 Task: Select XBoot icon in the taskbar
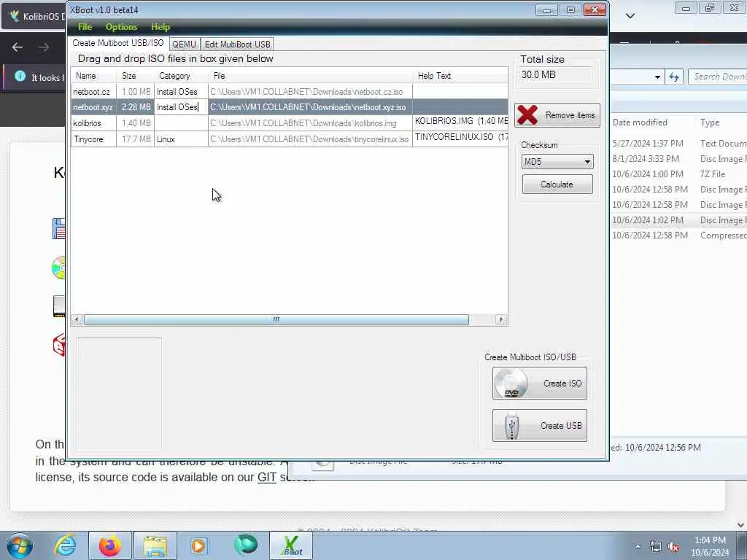pyautogui.click(x=292, y=545)
